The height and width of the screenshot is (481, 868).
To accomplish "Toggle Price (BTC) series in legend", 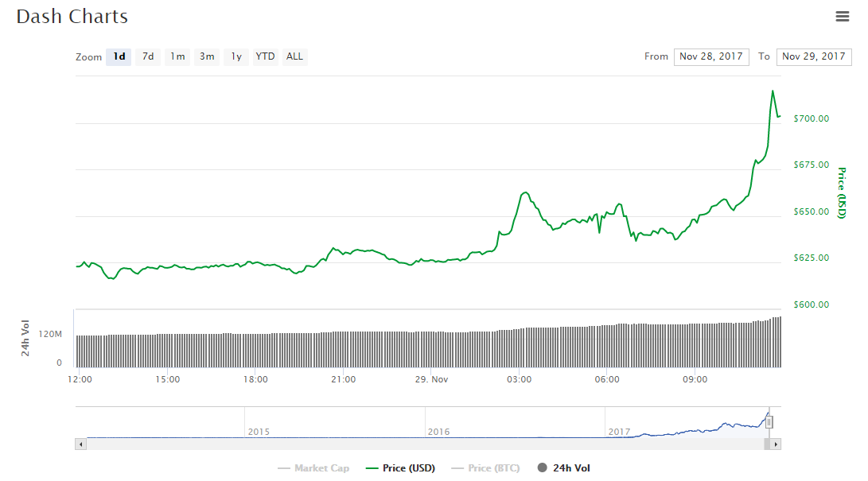I will tap(485, 468).
